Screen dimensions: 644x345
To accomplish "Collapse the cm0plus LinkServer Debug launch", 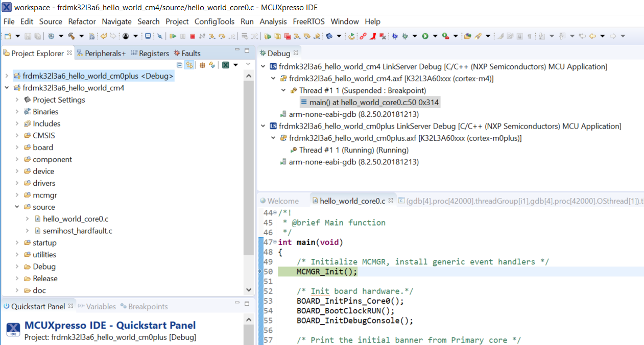I will [263, 126].
